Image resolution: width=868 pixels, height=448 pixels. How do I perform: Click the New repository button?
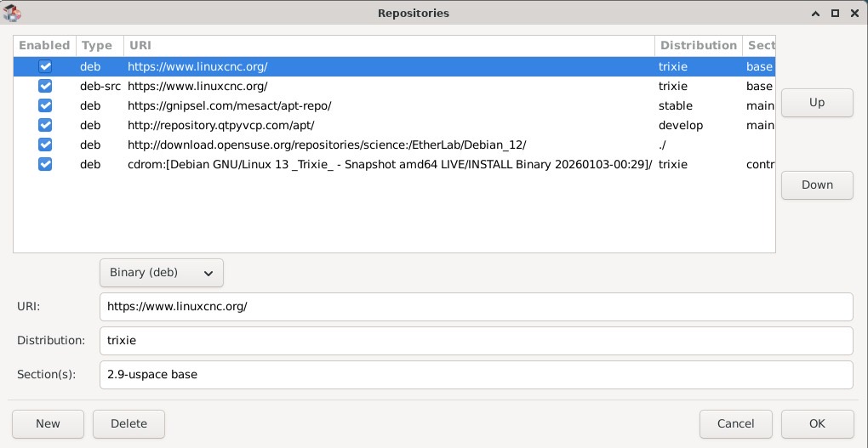click(x=48, y=423)
